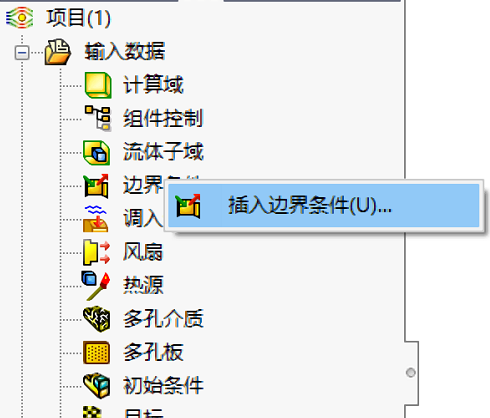
Task: Select 项目(1) root label
Action: tap(79, 18)
